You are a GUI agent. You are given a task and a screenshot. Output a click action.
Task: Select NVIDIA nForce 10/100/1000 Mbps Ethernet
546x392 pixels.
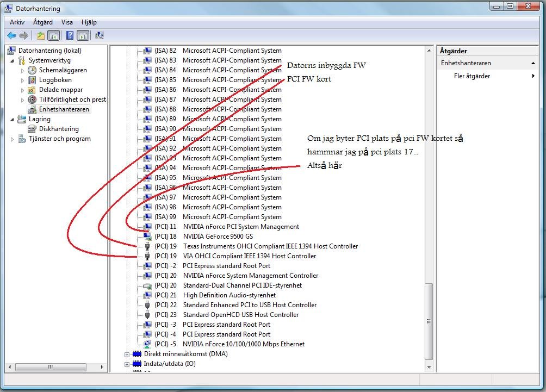(243, 344)
